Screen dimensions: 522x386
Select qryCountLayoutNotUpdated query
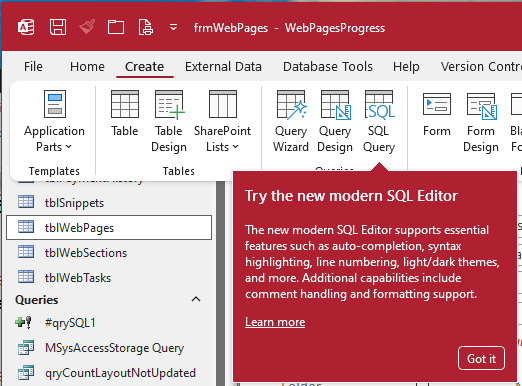(x=109, y=373)
